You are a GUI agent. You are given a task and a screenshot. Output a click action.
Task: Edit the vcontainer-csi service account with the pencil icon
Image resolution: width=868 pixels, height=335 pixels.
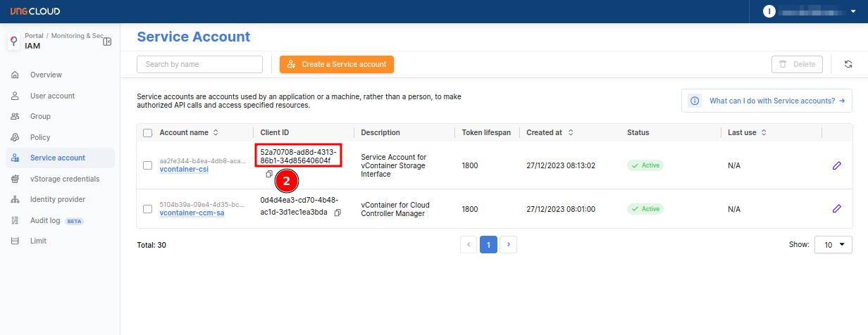click(837, 165)
